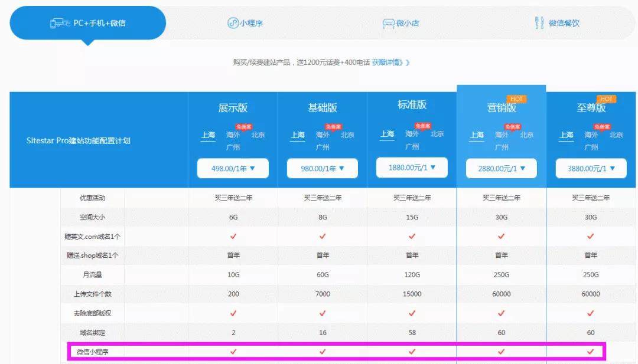Click the HOT badge on 营销版
638x364 pixels.
coord(516,99)
